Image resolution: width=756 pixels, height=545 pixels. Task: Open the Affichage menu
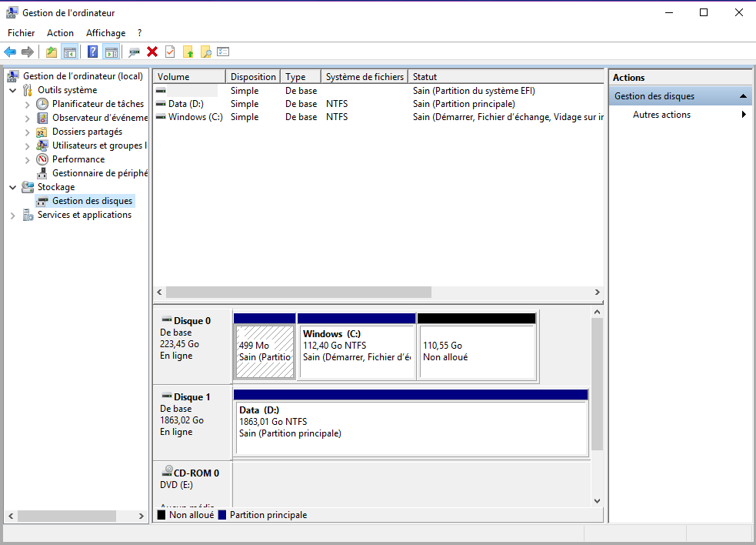105,33
